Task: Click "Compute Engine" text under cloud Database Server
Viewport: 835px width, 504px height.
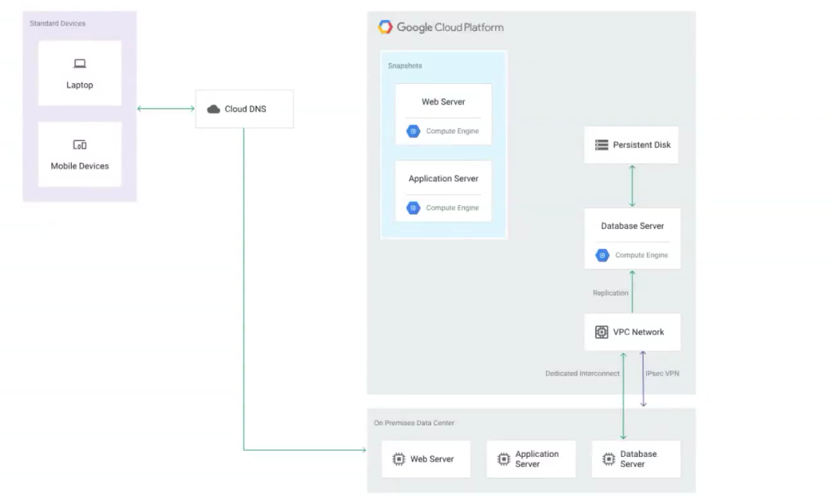Action: 642,255
